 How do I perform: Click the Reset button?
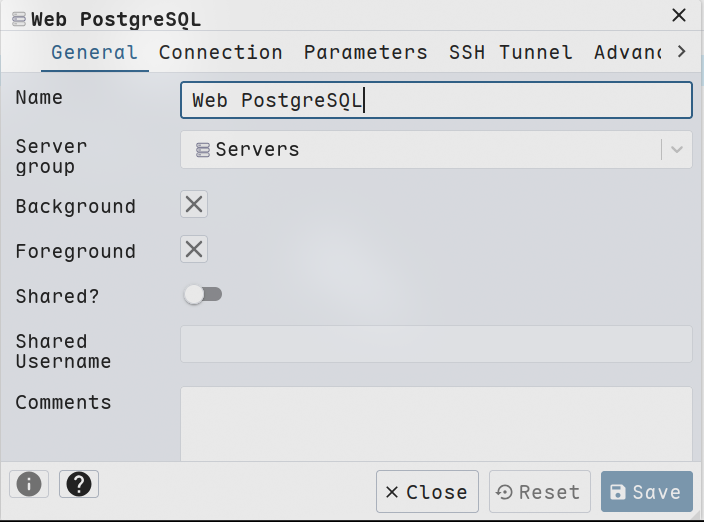pyautogui.click(x=539, y=492)
